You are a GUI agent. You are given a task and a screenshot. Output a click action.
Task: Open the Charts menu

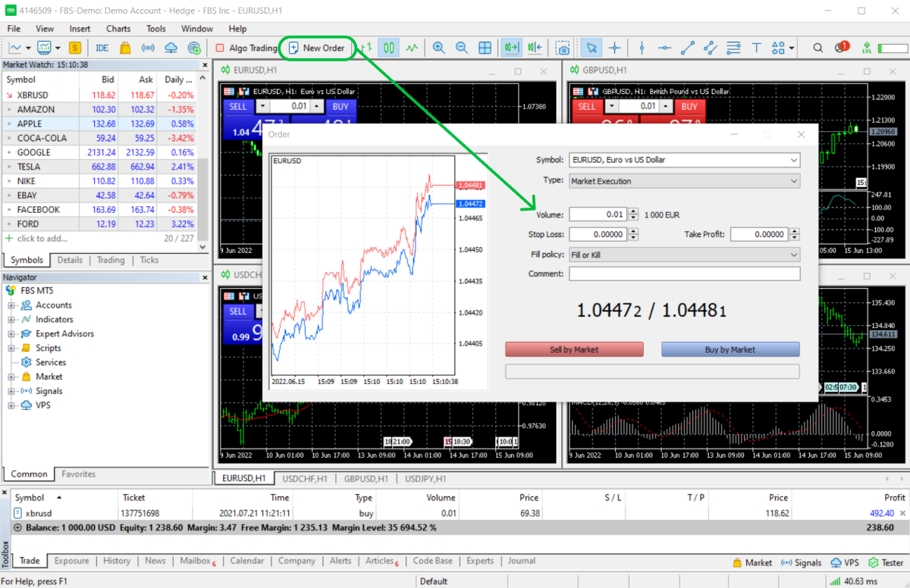coord(118,29)
